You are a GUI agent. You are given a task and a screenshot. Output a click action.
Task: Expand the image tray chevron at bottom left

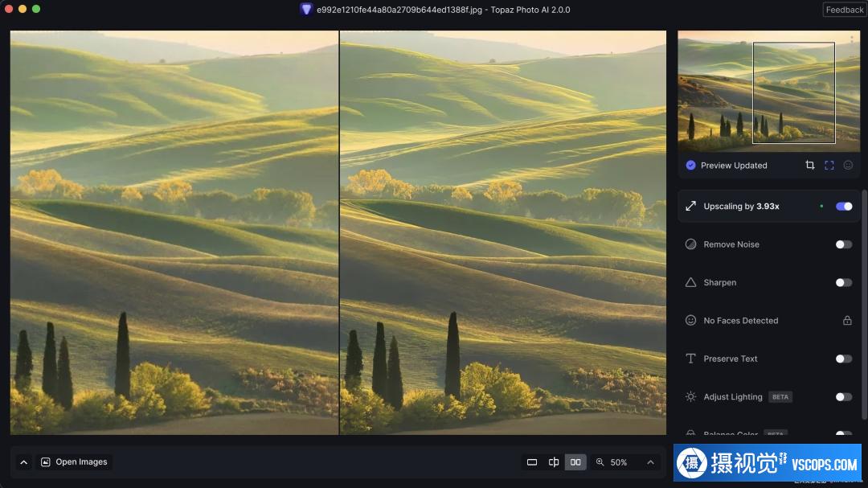[24, 462]
